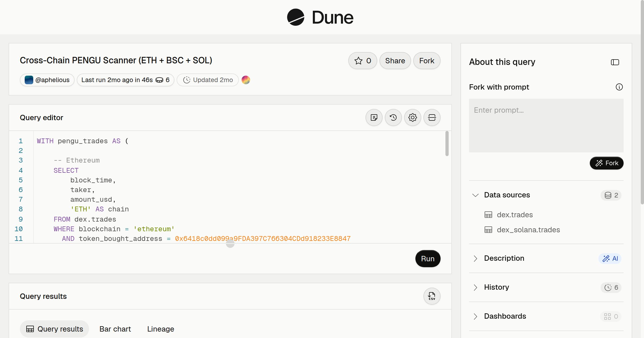Click the Dune wordmark

[x=332, y=17]
